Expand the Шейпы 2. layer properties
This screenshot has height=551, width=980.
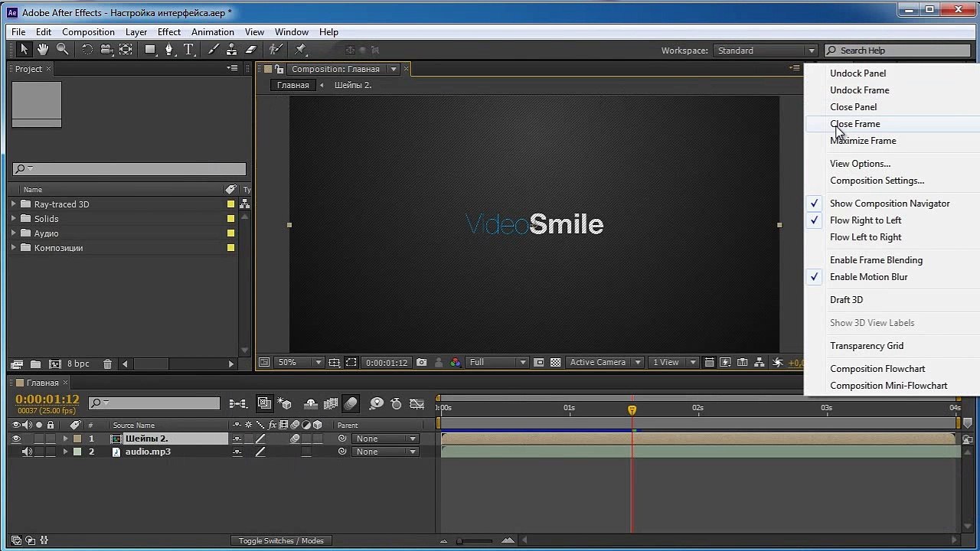coord(65,439)
